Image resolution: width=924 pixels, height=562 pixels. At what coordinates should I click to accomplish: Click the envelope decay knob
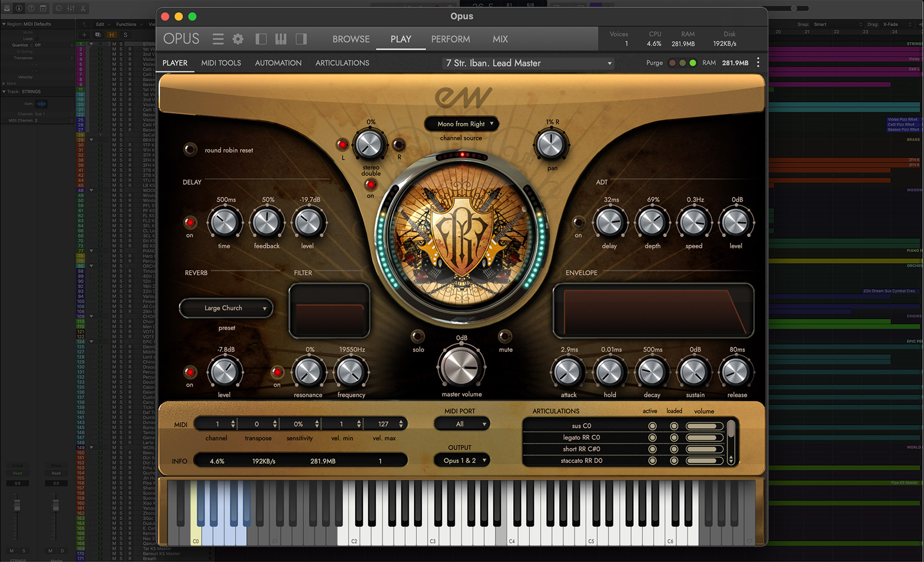[652, 372]
